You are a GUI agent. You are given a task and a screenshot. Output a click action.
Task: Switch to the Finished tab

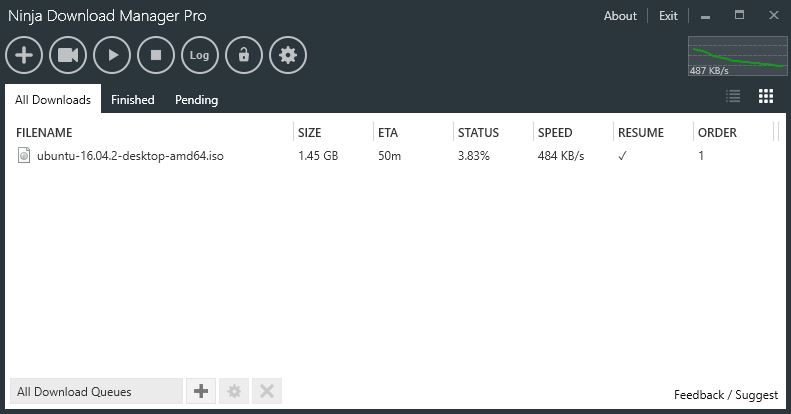click(132, 100)
